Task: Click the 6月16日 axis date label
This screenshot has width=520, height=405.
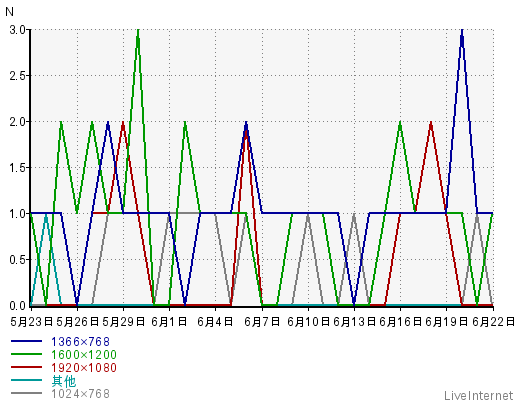Action: point(401,322)
